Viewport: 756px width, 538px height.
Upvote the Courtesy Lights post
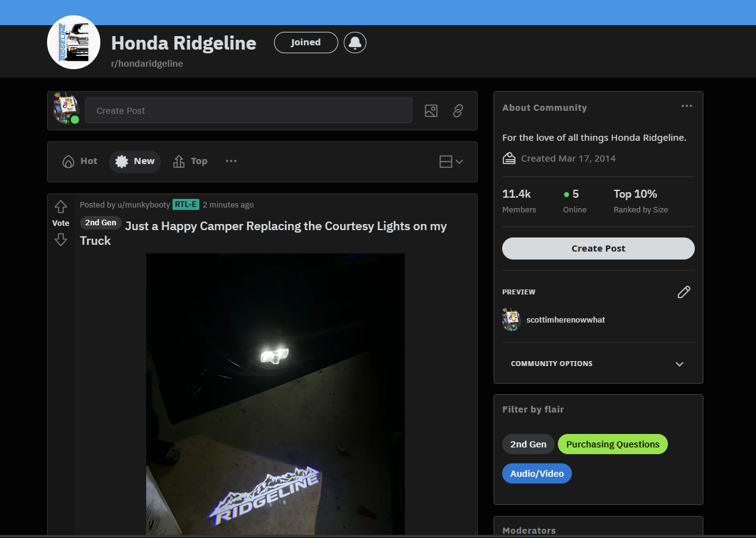click(61, 207)
